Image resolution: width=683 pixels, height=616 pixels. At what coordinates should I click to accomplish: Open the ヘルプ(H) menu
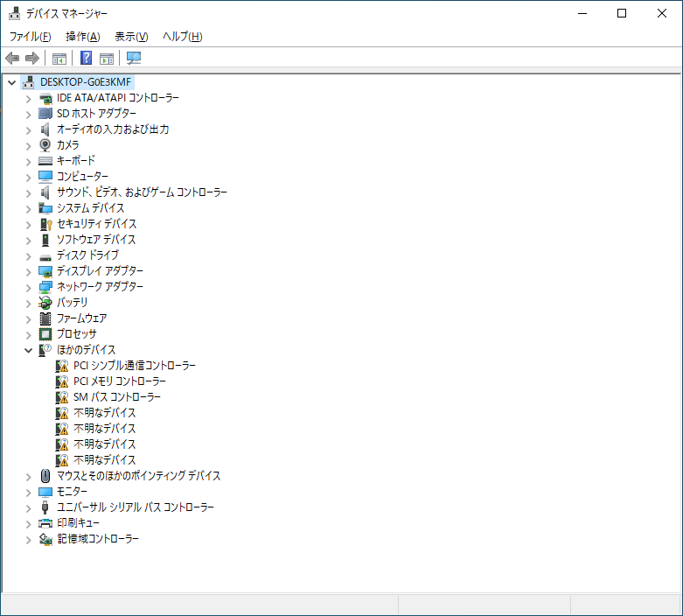coord(183,37)
